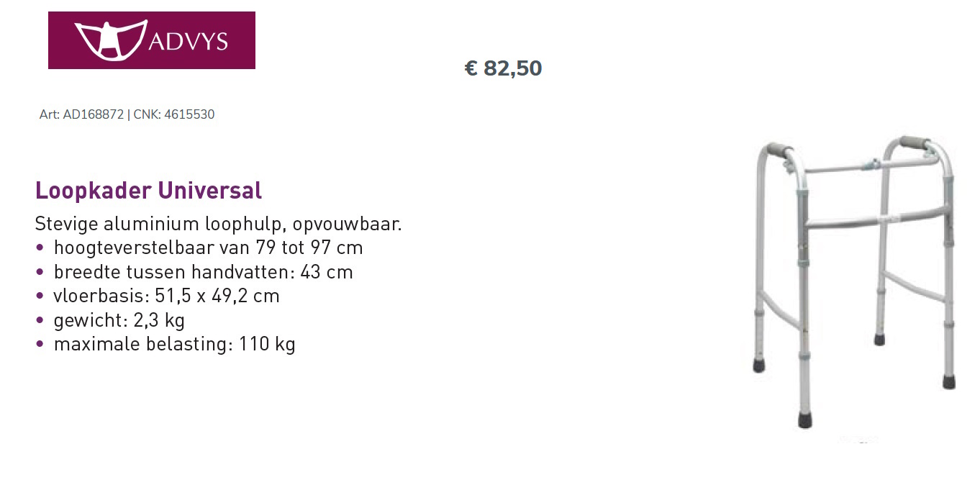The width and height of the screenshot is (980, 485).
Task: Click the front left rubber foot of walker
Action: click(804, 420)
